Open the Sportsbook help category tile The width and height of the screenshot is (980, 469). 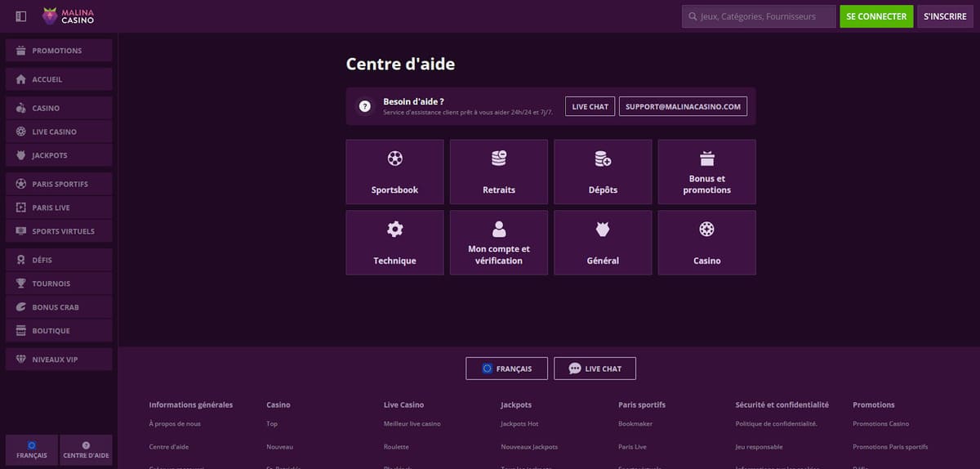click(x=394, y=172)
